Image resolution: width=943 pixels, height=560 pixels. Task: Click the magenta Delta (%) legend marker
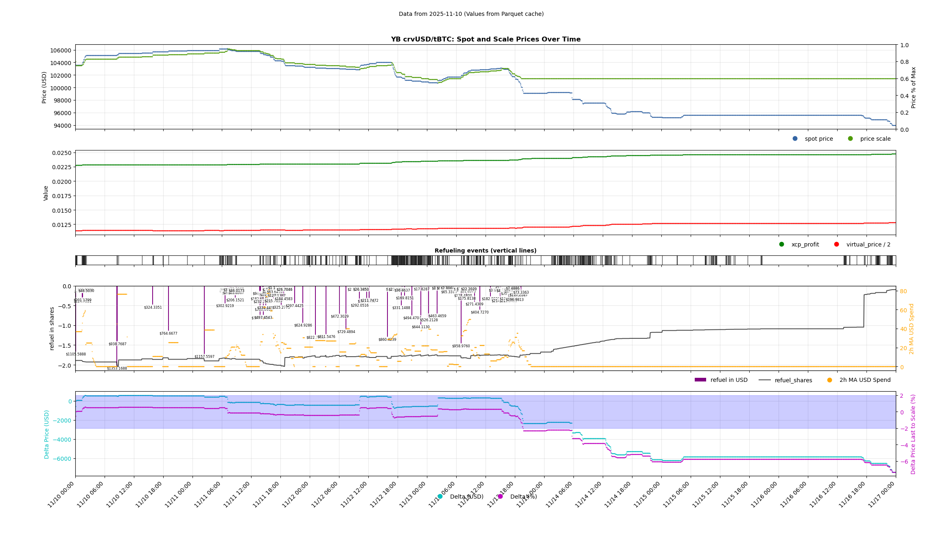[x=500, y=497]
